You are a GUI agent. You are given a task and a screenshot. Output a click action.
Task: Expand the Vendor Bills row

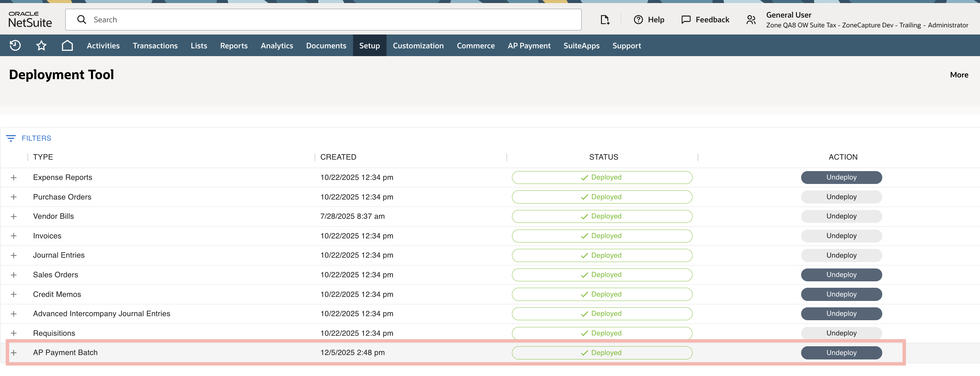coord(14,216)
